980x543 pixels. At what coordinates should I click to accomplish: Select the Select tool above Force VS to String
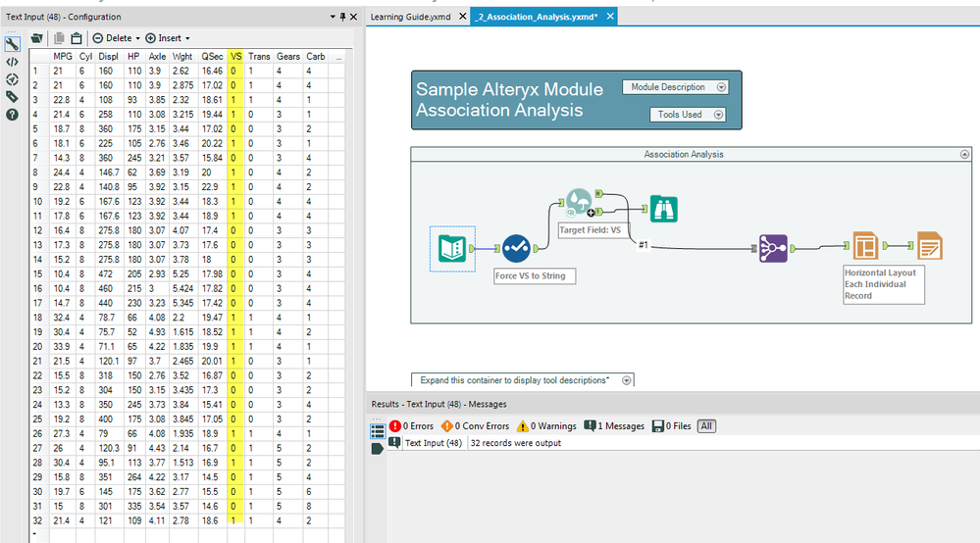[516, 248]
